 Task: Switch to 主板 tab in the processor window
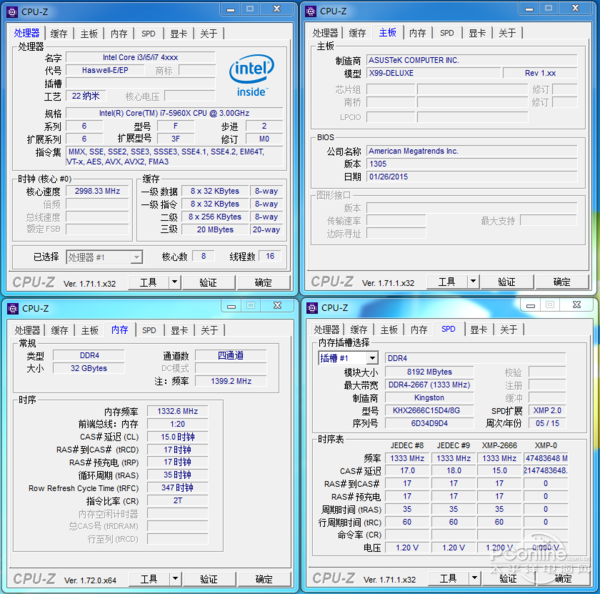click(89, 34)
